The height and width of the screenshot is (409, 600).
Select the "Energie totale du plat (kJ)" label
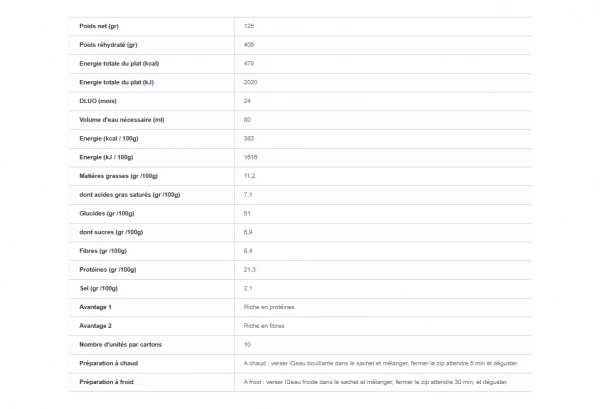click(x=118, y=82)
